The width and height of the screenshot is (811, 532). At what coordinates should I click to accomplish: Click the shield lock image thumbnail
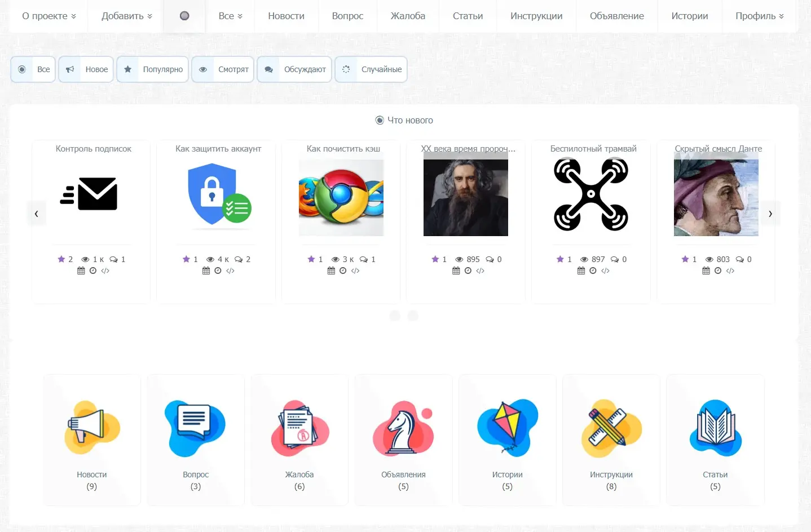pyautogui.click(x=219, y=194)
